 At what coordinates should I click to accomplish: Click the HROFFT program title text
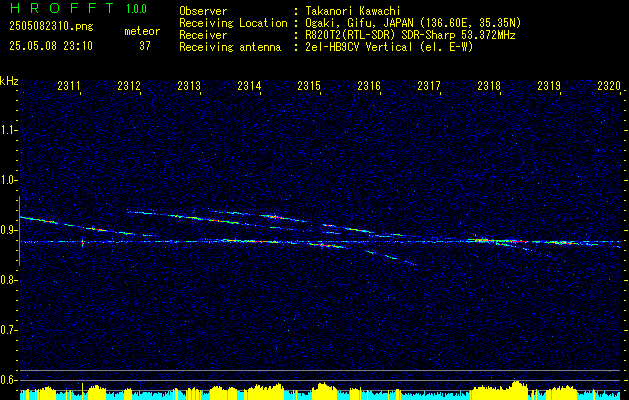(63, 8)
